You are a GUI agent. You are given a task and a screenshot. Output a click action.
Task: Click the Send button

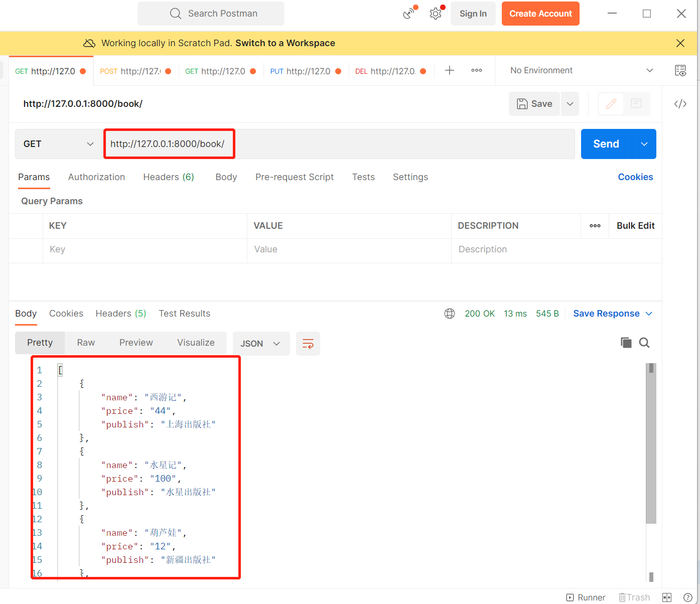(606, 144)
